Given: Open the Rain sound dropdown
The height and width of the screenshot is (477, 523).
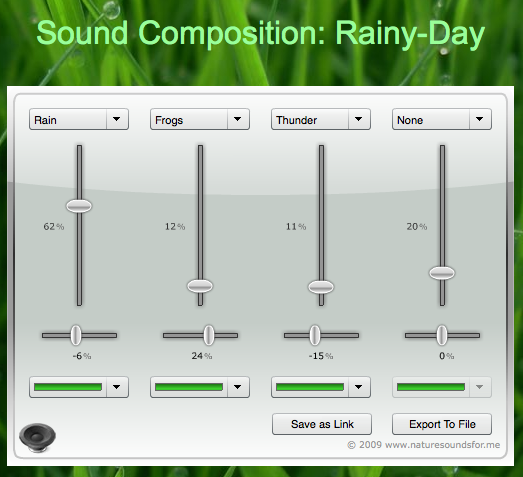Looking at the screenshot, I should pos(79,119).
